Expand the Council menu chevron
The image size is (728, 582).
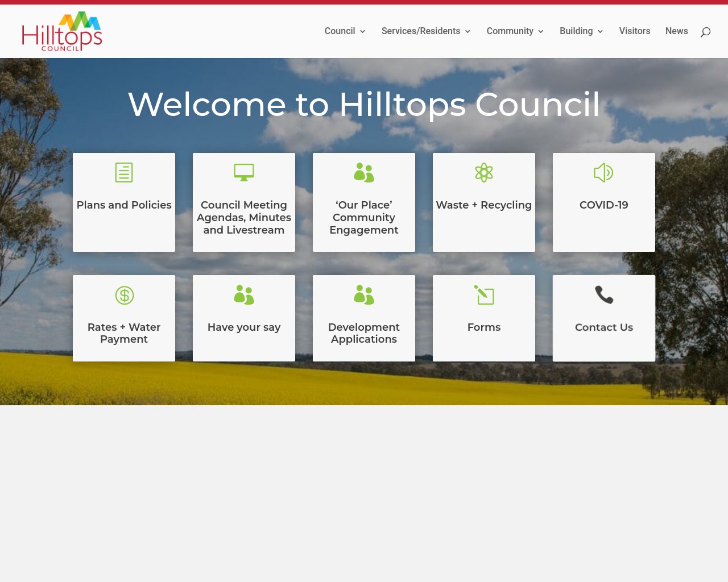pos(362,32)
